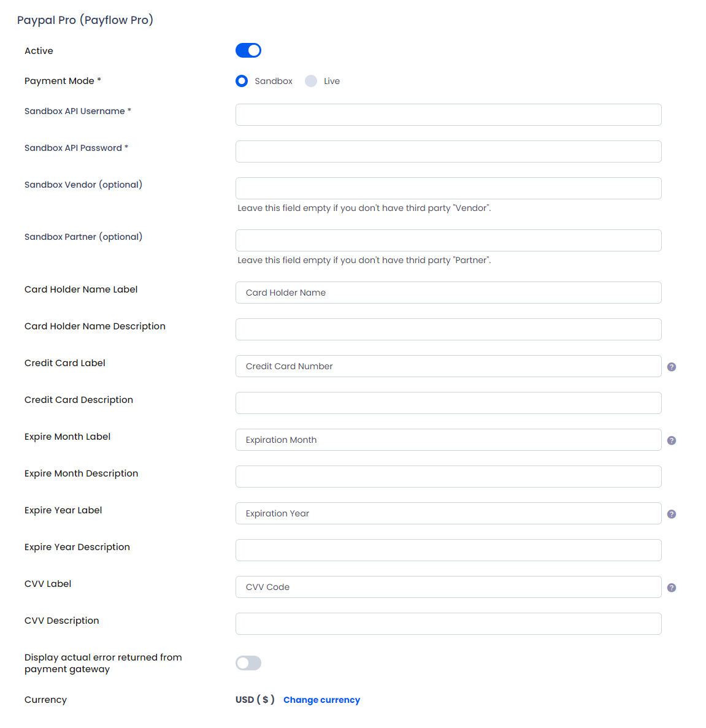The image size is (706, 728).
Task: Click into Sandbox Partner optional field
Action: point(448,240)
